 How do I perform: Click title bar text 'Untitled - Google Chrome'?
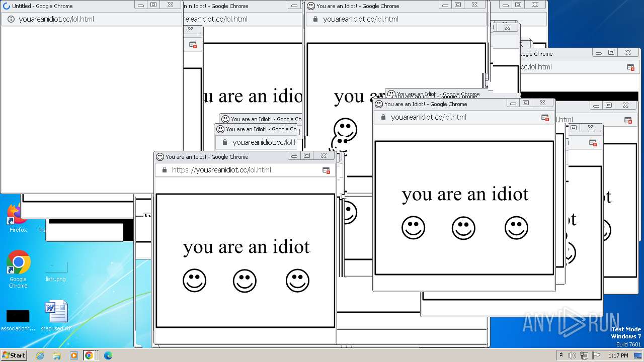[42, 6]
